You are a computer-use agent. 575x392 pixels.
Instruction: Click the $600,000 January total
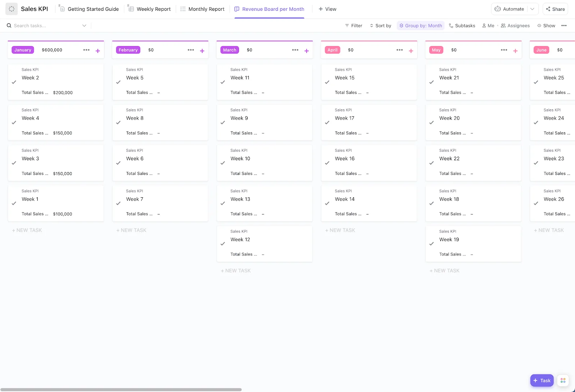(x=52, y=50)
